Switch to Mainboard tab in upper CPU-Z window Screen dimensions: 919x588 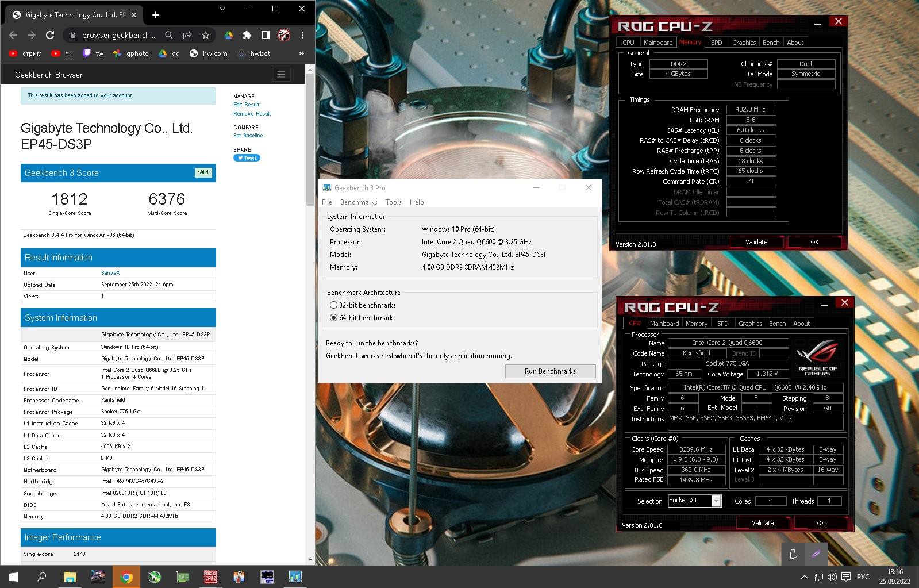tap(658, 43)
